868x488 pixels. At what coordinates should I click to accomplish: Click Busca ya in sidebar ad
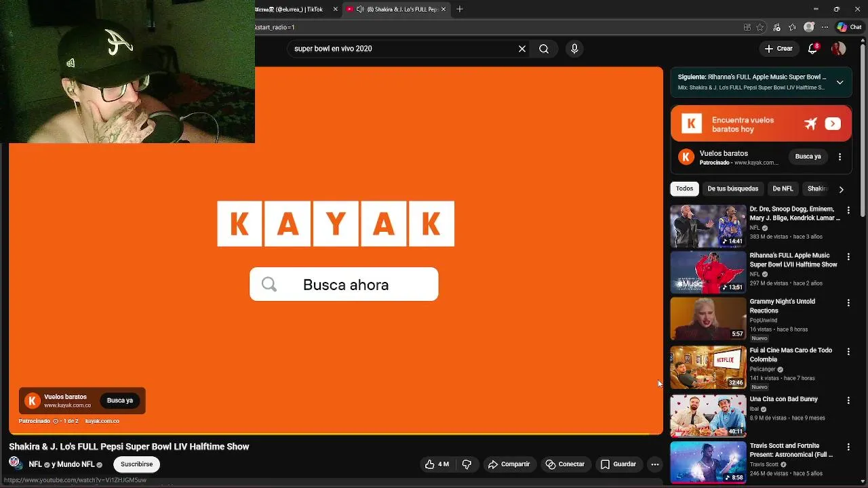[x=808, y=157]
